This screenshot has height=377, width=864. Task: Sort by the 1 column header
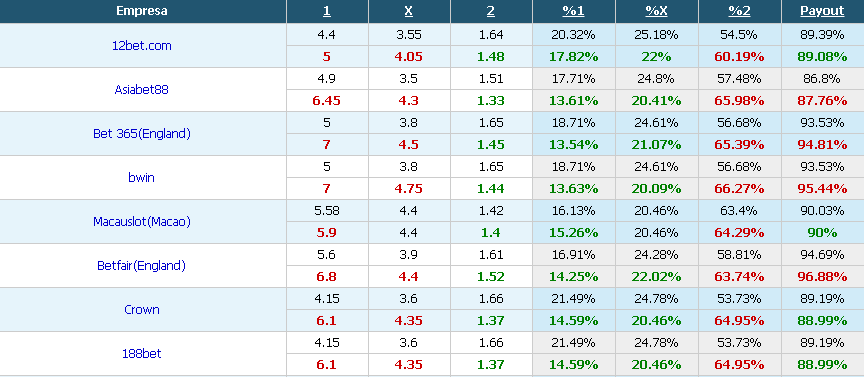pyautogui.click(x=327, y=11)
